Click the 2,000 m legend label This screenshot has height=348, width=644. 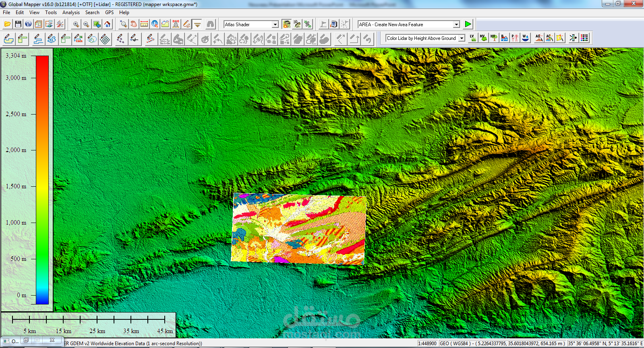16,150
